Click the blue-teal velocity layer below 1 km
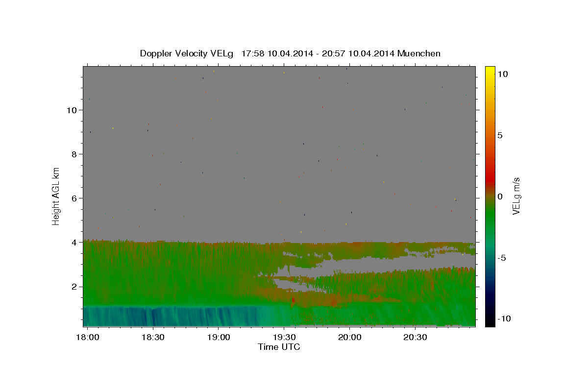This screenshot has height=392, width=588. tap(171, 316)
